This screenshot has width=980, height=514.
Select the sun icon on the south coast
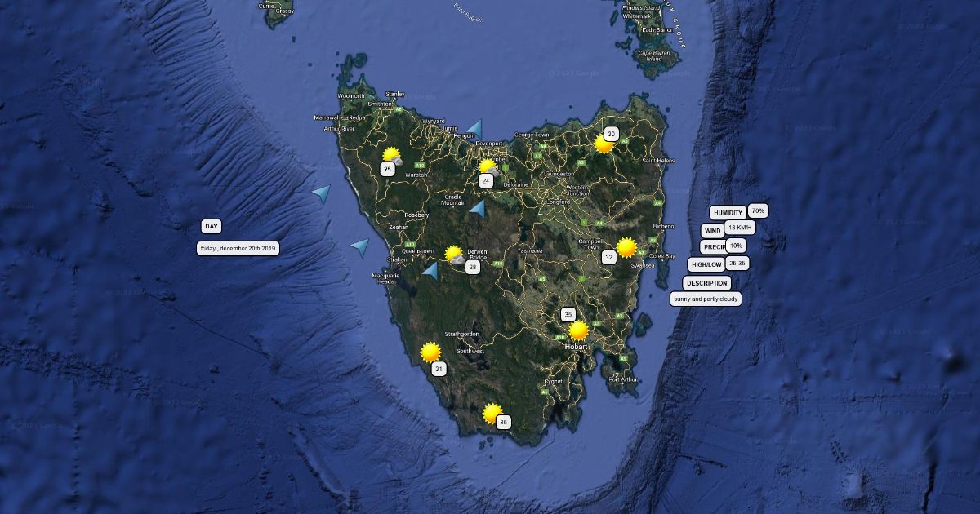point(492,413)
